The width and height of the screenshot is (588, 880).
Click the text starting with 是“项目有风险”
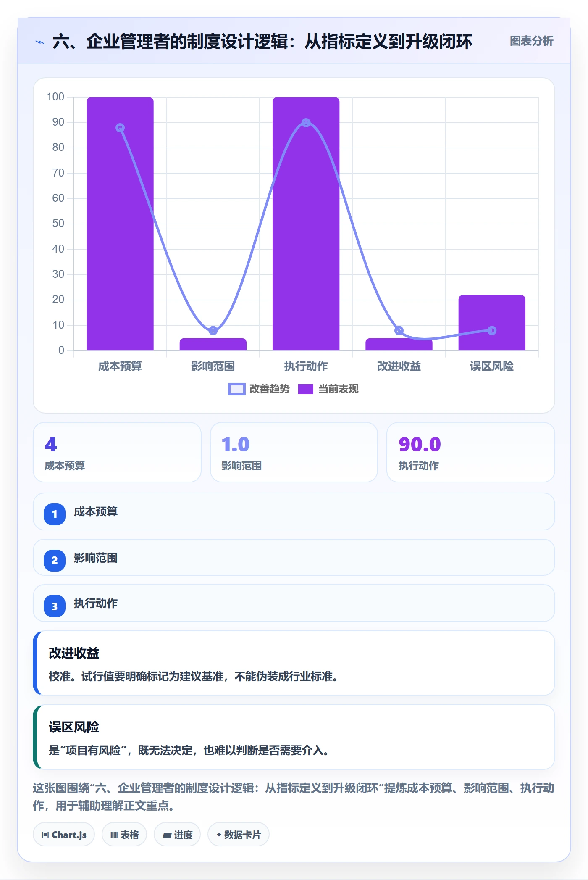click(189, 751)
